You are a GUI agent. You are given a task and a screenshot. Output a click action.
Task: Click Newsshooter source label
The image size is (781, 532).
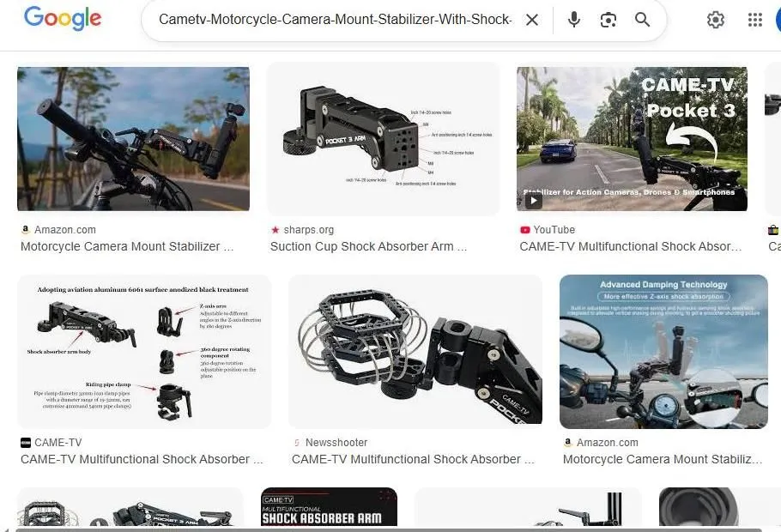coord(336,443)
